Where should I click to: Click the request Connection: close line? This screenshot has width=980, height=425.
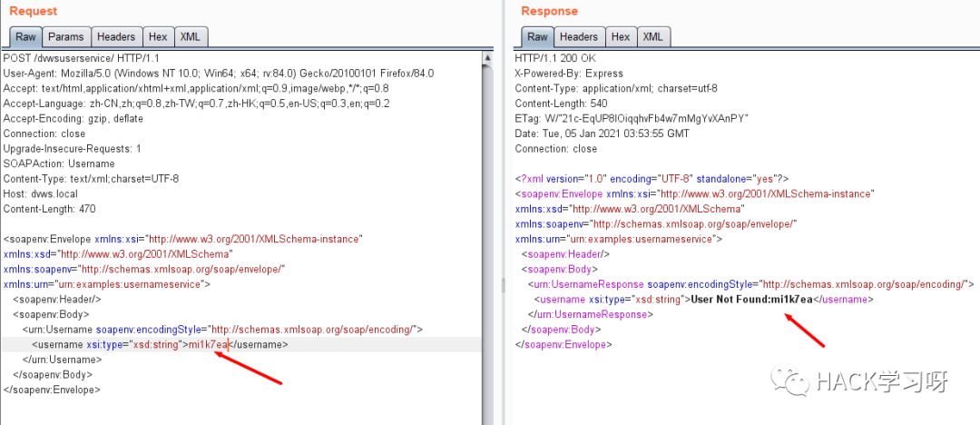coord(44,133)
